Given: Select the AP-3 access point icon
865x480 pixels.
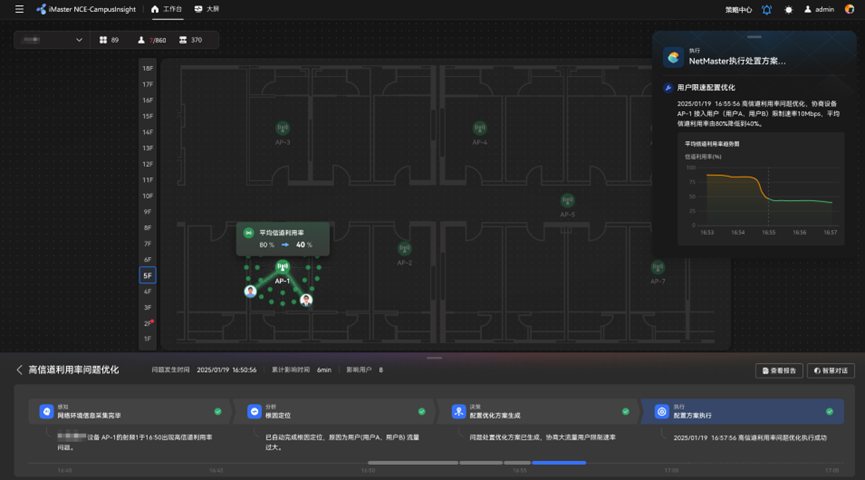Looking at the screenshot, I should click(282, 129).
